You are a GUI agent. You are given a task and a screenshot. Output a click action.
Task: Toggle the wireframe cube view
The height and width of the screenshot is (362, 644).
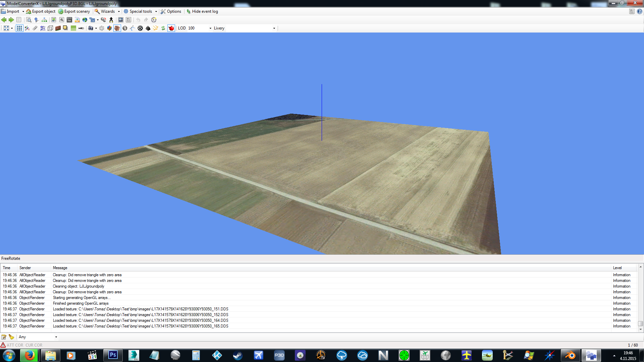pyautogui.click(x=50, y=28)
